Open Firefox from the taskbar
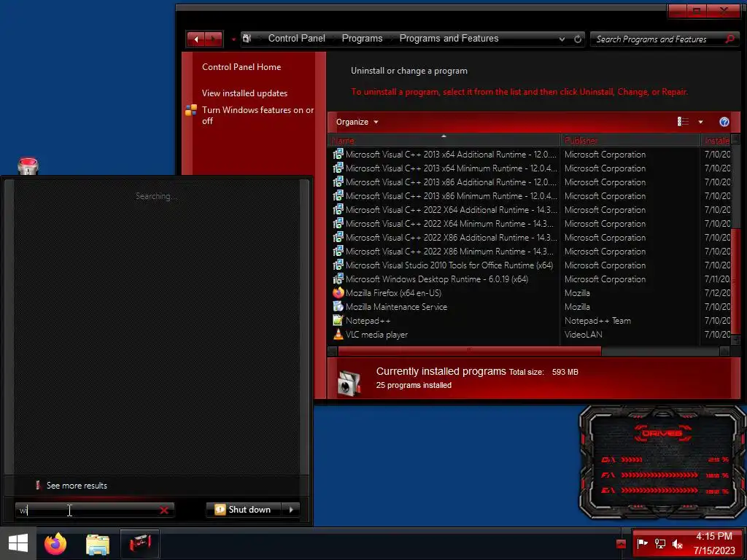This screenshot has height=560, width=747. click(x=55, y=543)
